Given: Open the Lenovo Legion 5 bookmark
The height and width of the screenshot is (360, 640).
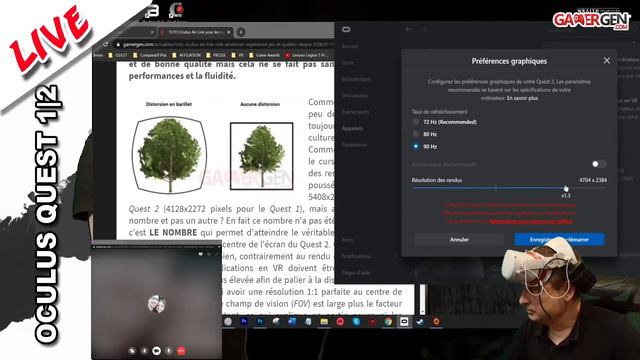Looking at the screenshot, I should (307, 55).
